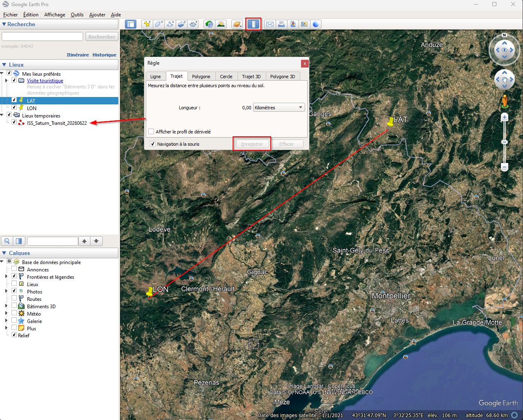Open the planet switcher icon

click(237, 24)
